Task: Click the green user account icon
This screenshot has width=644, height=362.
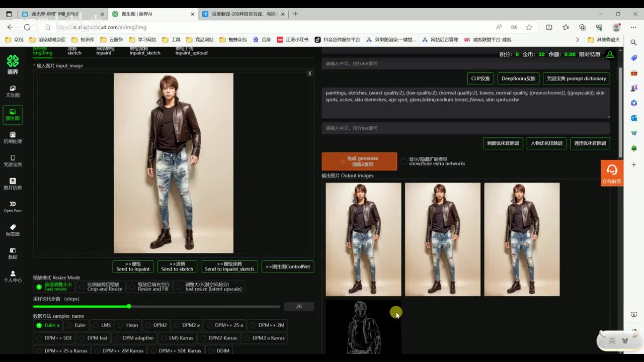Action: [x=610, y=54]
